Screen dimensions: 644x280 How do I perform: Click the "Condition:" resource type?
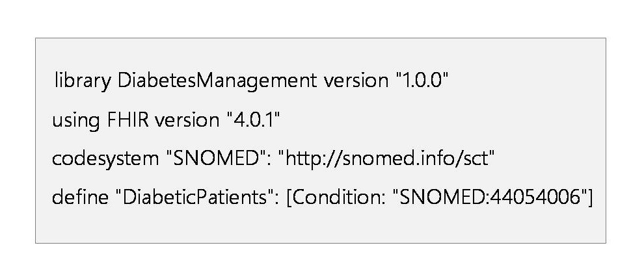340,197
